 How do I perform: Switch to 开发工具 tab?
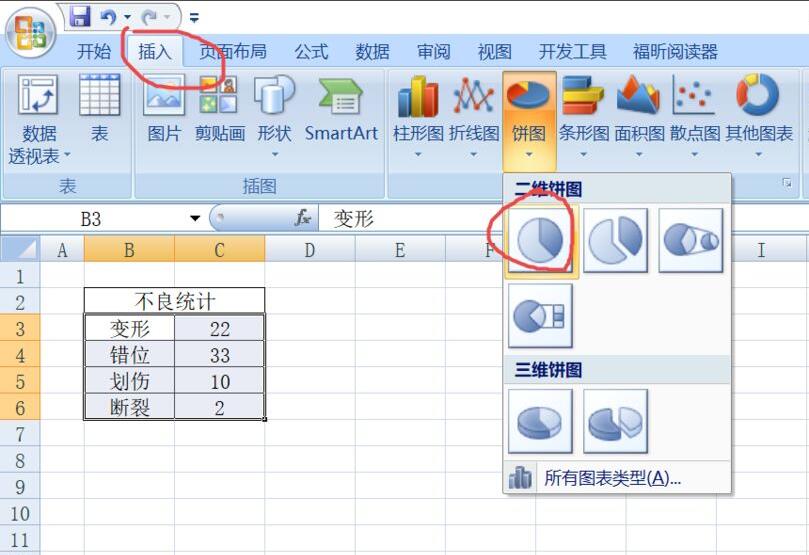coord(573,51)
